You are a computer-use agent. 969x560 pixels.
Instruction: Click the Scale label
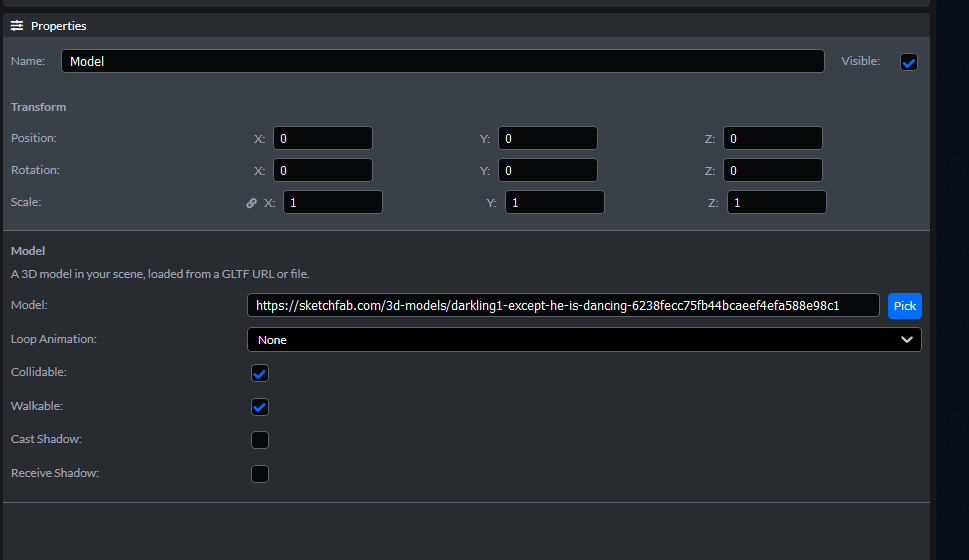[x=26, y=202]
